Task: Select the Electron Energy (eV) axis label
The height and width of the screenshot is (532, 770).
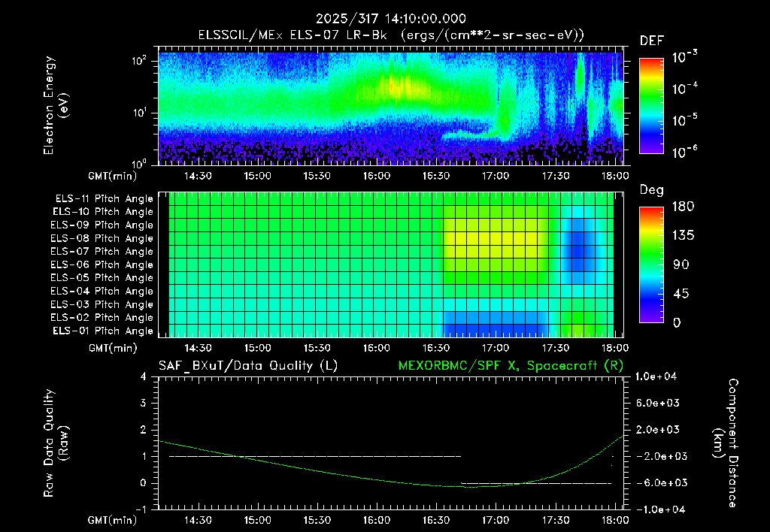Action: coord(56,105)
